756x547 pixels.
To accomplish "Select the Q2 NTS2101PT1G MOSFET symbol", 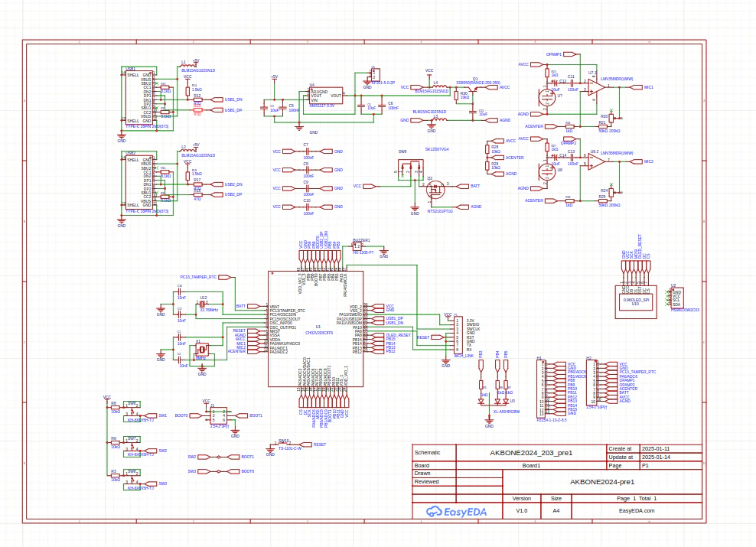I will coord(435,190).
